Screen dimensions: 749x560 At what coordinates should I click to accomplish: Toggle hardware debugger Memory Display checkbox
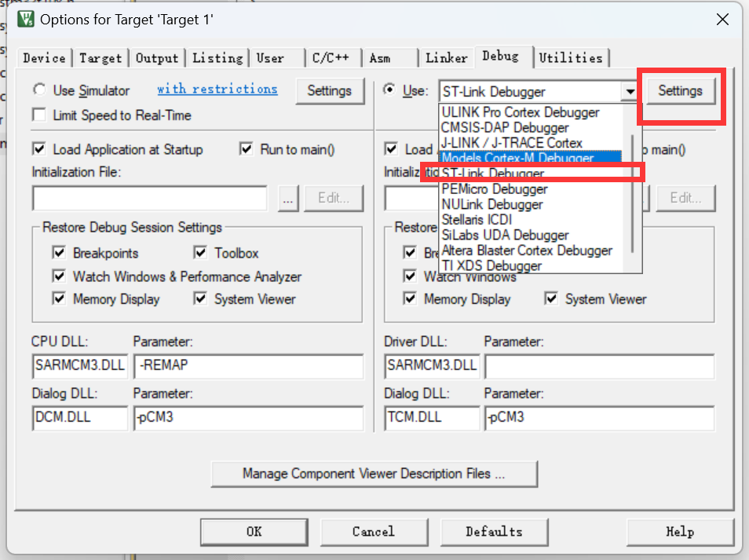coord(410,298)
